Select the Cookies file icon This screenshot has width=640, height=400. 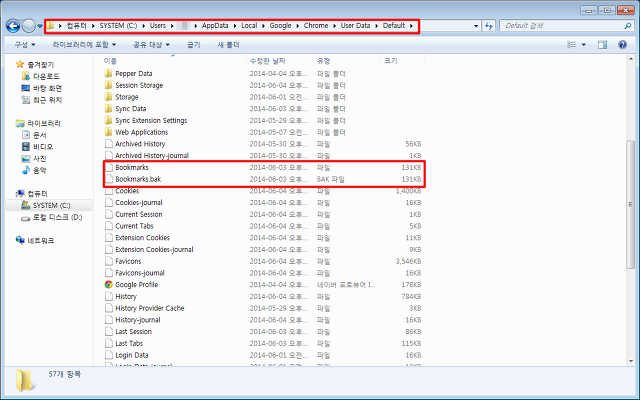click(109, 191)
